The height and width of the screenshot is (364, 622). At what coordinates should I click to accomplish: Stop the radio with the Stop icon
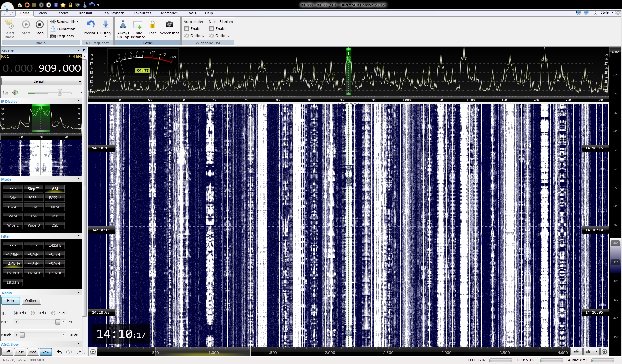pyautogui.click(x=40, y=25)
